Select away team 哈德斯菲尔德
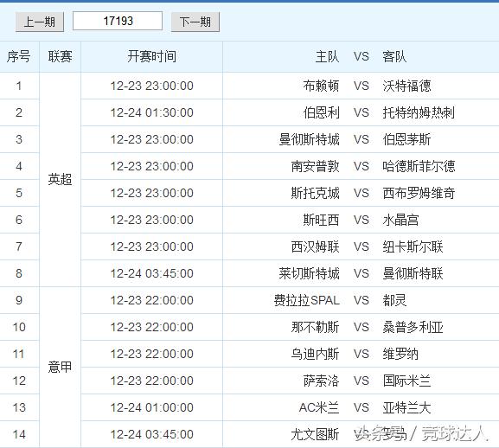The width and height of the screenshot is (499, 448). coord(419,166)
